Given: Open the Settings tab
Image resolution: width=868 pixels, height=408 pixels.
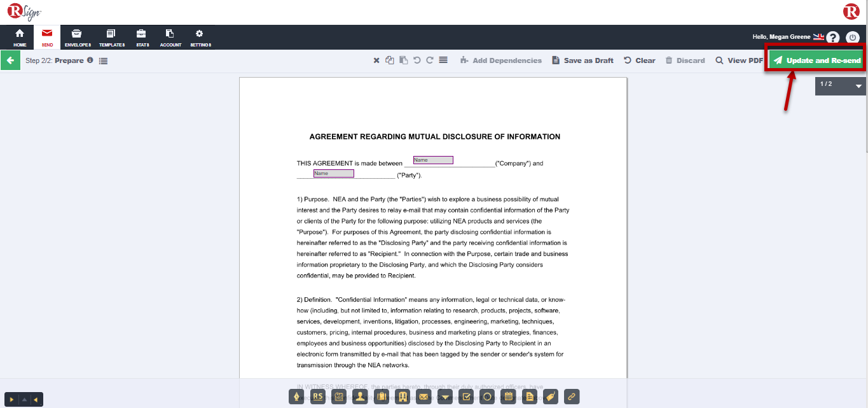Looking at the screenshot, I should (200, 38).
